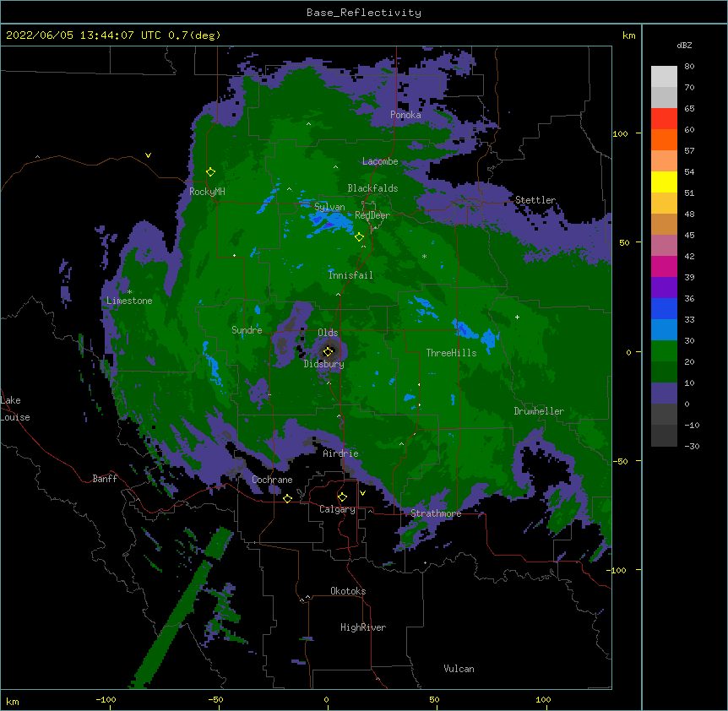Click the Sylvan label on map
The height and width of the screenshot is (711, 728).
pyautogui.click(x=329, y=207)
